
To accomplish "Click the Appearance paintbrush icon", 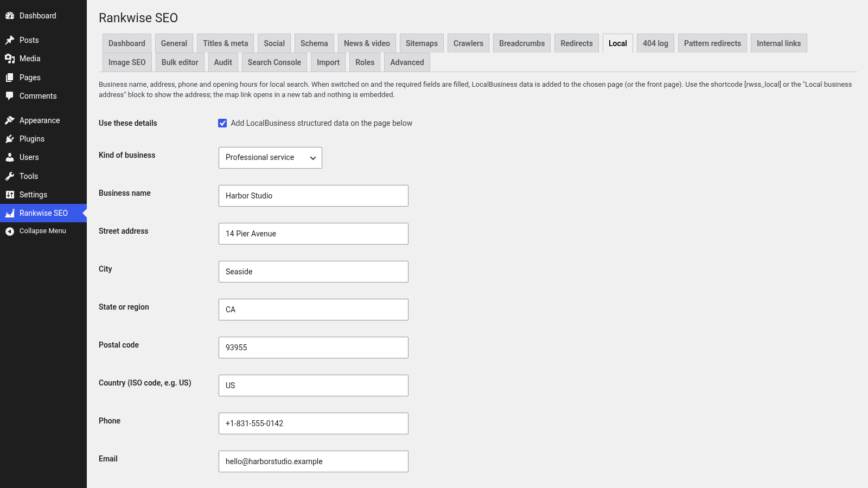I will (10, 120).
